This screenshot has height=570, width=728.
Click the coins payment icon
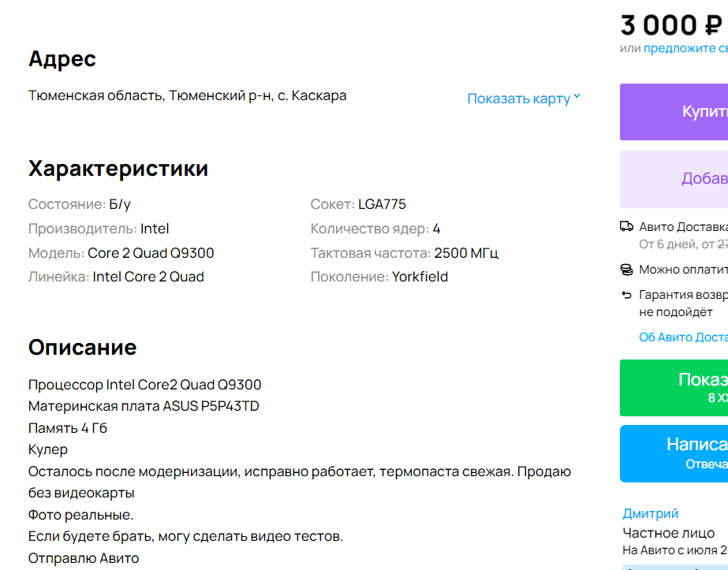tap(626, 270)
